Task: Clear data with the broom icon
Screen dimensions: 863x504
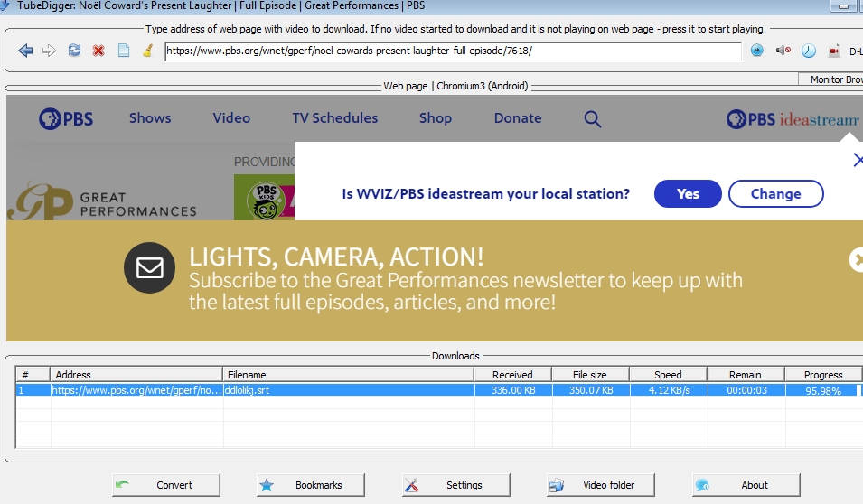Action: point(147,51)
